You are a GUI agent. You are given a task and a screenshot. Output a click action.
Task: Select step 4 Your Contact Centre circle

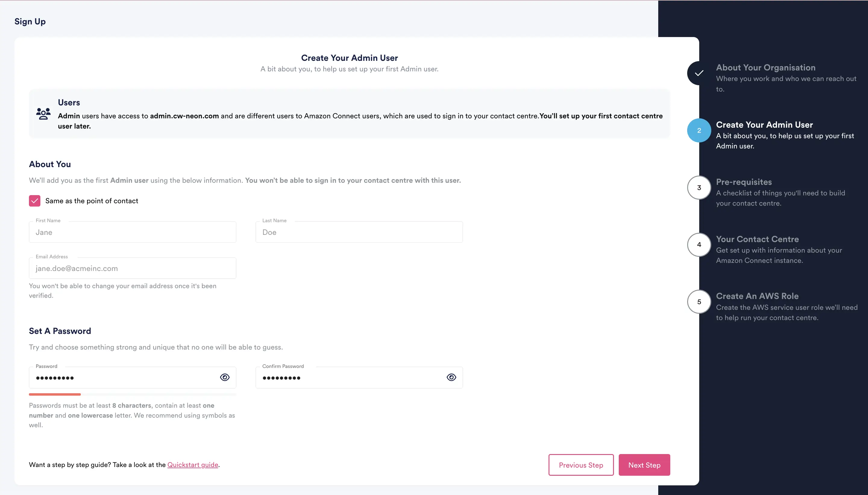[x=699, y=244]
